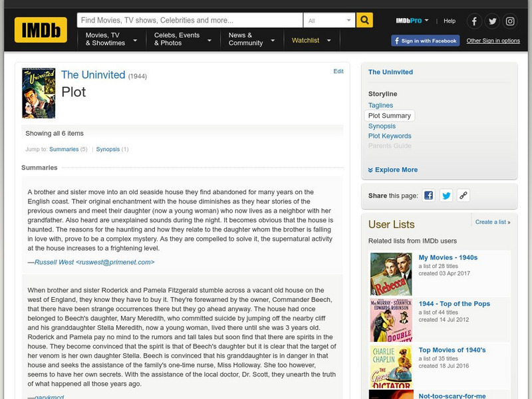Click 'a list of 28 titles' text
The height and width of the screenshot is (399, 532).
[438, 266]
